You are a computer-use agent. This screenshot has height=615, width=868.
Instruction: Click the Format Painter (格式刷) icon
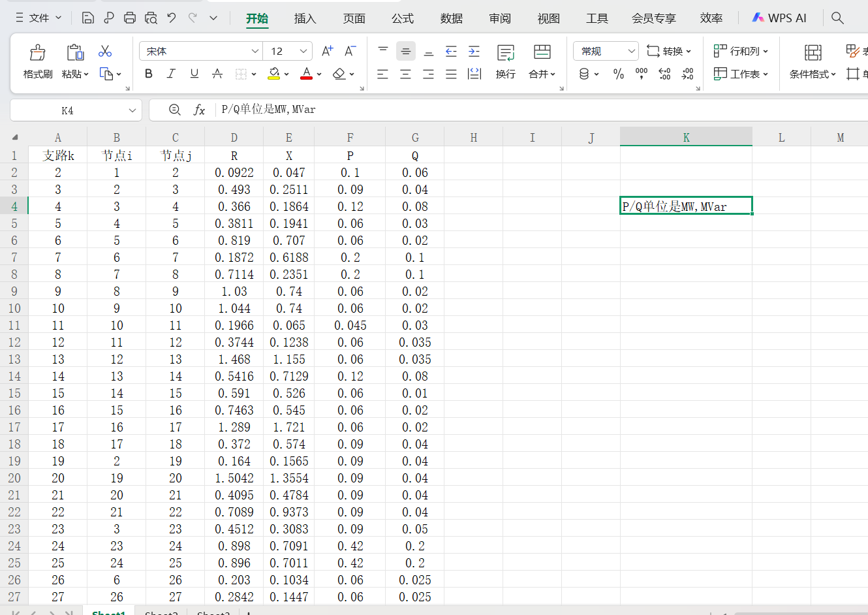click(37, 52)
